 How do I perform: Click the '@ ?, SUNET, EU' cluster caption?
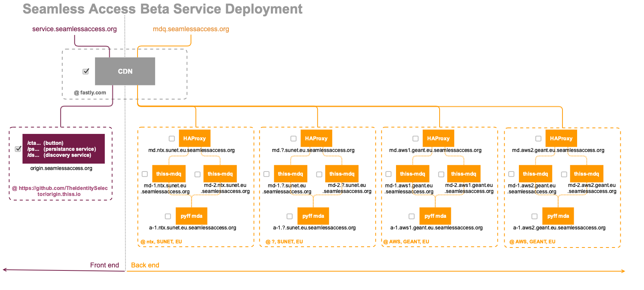click(x=284, y=242)
